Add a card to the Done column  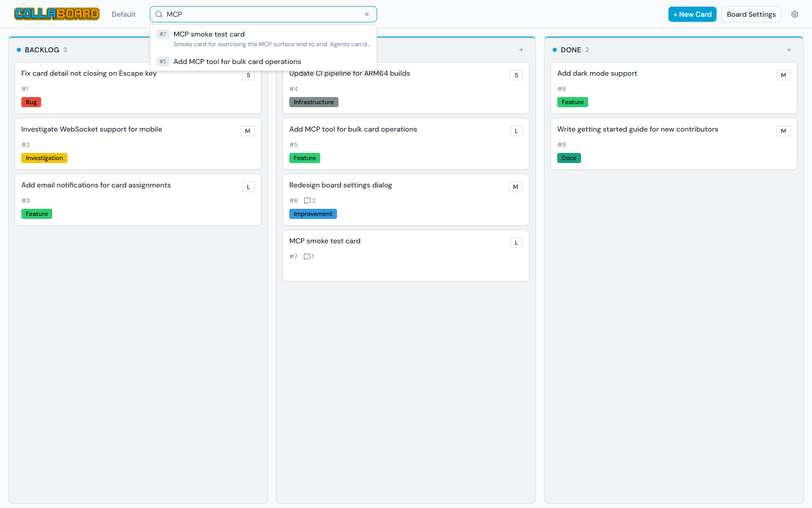[789, 50]
